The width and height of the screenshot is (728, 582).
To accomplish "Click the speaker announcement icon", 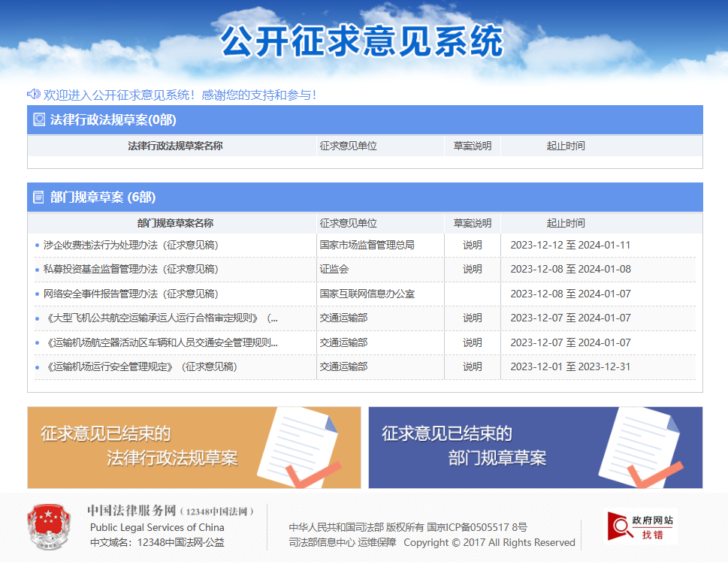I will point(33,94).
